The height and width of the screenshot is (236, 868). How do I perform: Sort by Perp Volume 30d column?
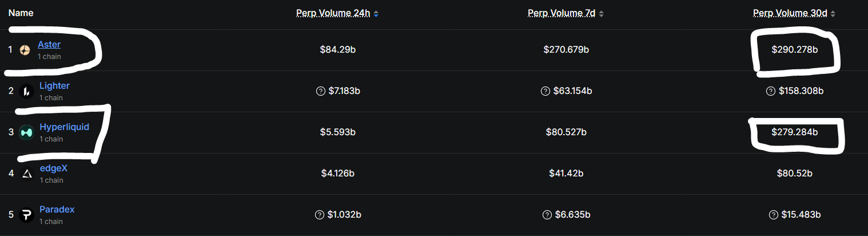point(793,13)
